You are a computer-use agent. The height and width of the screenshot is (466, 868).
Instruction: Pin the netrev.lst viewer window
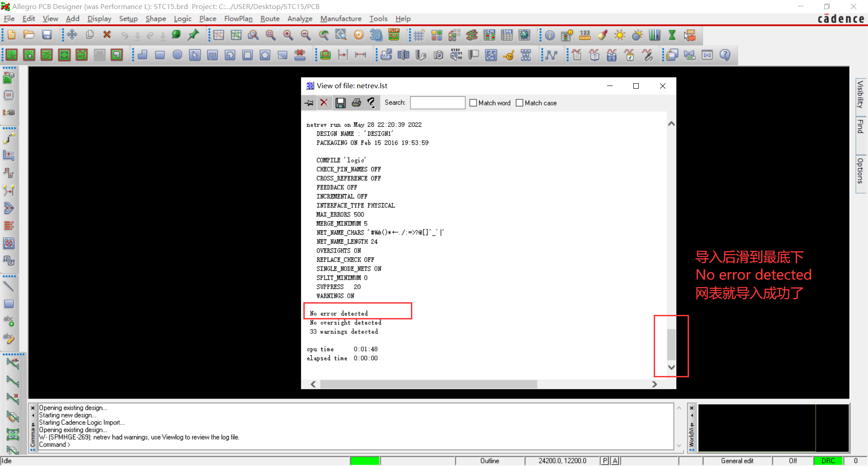(x=309, y=103)
